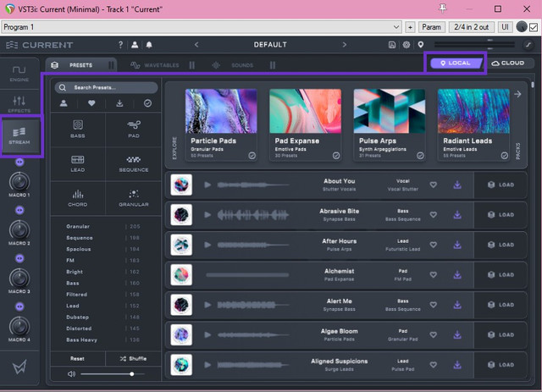542x392 pixels.
Task: Click the logo icon at sidebar bottom
Action: [x=19, y=367]
